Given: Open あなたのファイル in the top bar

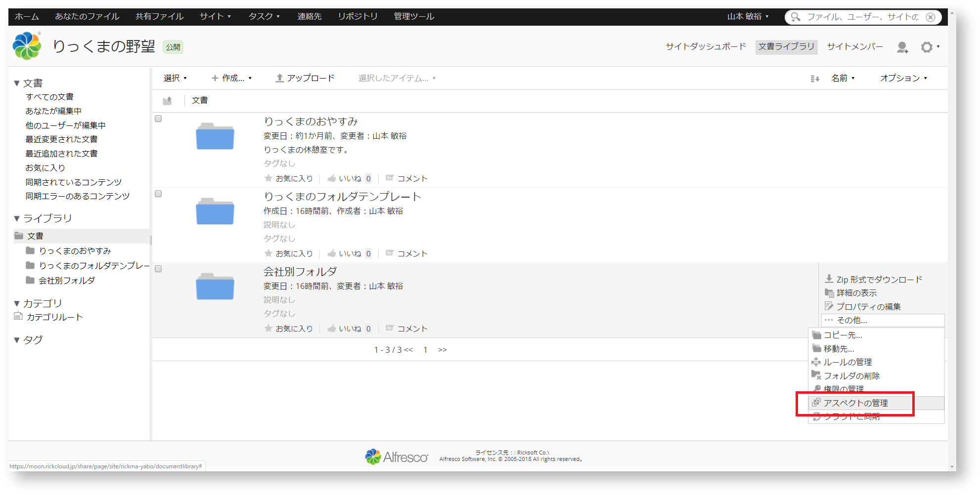Looking at the screenshot, I should [x=87, y=16].
